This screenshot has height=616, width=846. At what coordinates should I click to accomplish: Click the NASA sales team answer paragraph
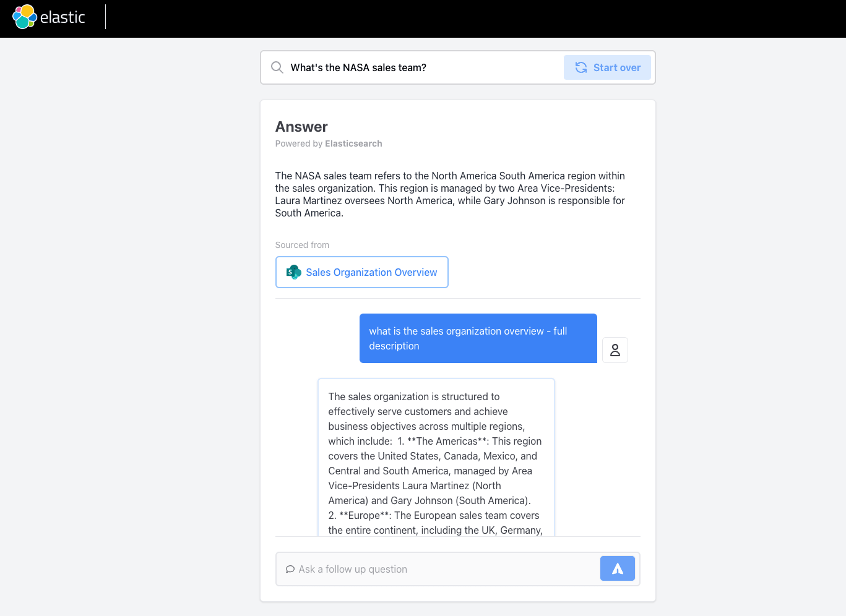[450, 194]
